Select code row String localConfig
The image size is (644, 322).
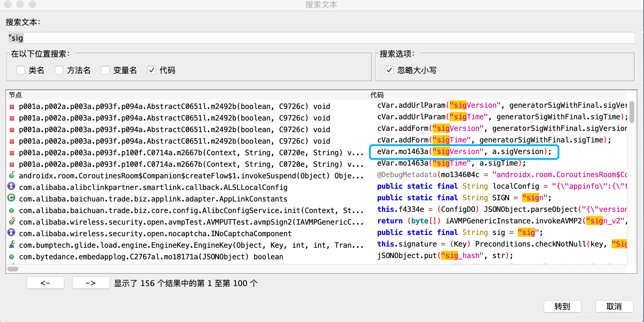pyautogui.click(x=502, y=186)
